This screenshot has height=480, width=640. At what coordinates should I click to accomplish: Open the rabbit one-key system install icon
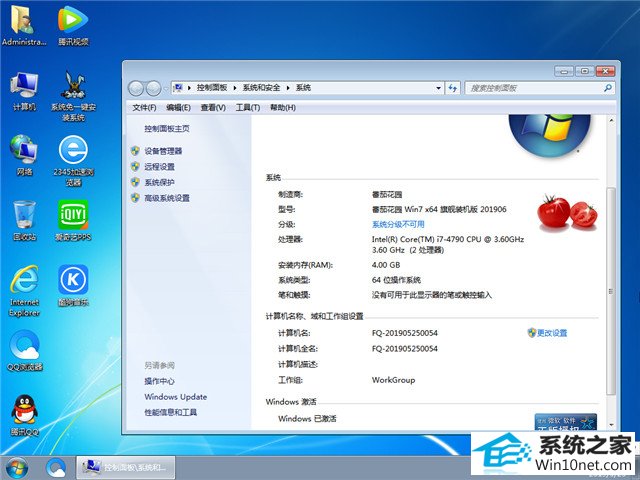[x=73, y=96]
